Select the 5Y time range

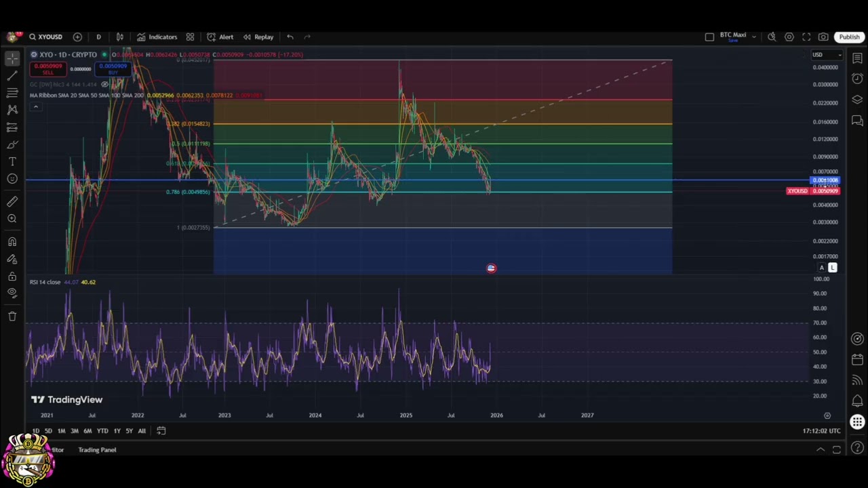point(129,431)
